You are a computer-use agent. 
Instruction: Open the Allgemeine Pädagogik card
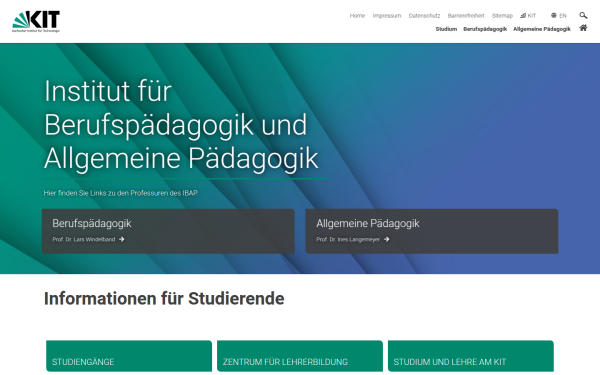click(x=432, y=231)
